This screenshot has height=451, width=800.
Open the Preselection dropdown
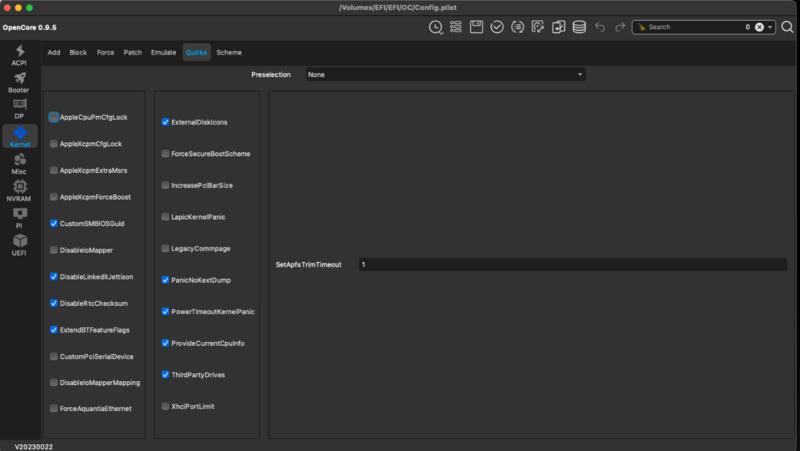445,74
